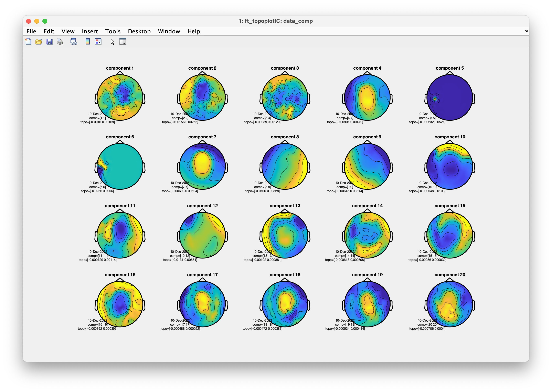Open the Property Inspector panel icon

(123, 42)
